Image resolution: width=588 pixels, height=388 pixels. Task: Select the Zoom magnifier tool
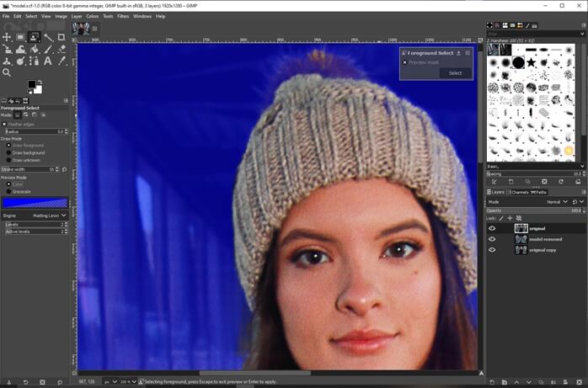7,72
